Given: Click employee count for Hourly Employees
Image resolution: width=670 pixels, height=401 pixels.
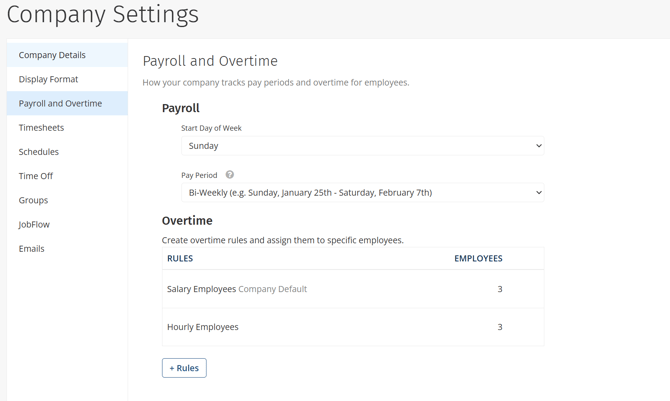Looking at the screenshot, I should click(500, 327).
